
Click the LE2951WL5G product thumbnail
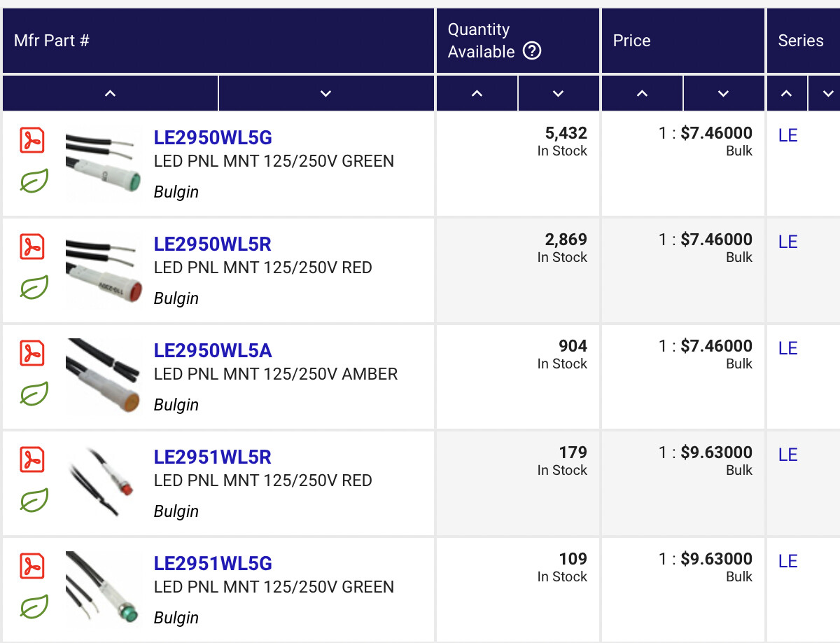[104, 590]
